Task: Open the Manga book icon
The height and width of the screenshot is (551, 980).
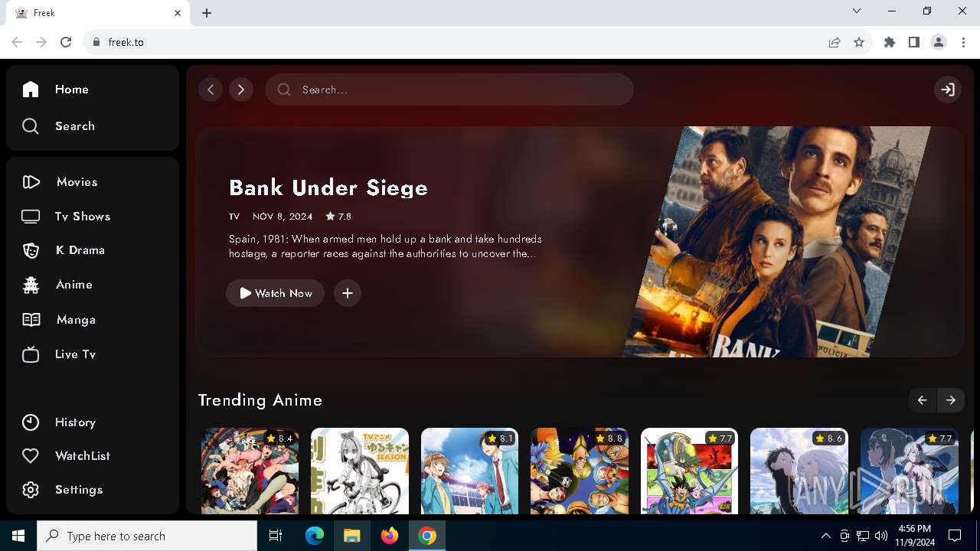Action: (x=31, y=320)
